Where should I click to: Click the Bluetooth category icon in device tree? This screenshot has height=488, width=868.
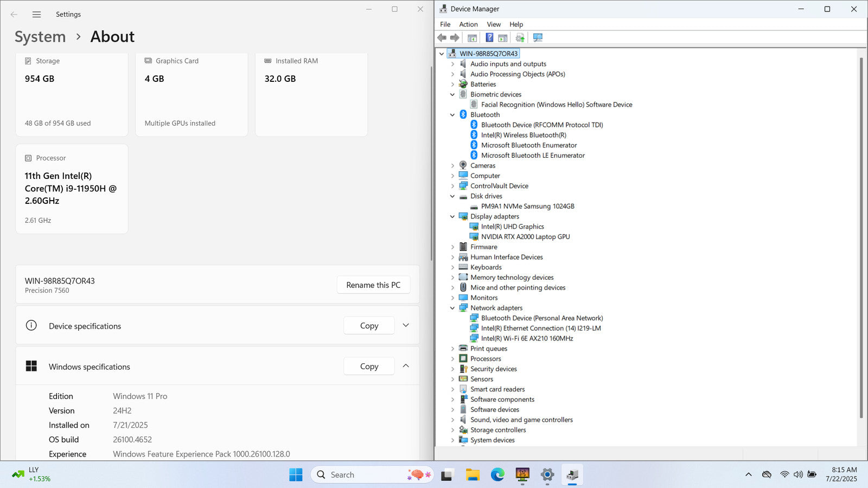[x=463, y=114]
